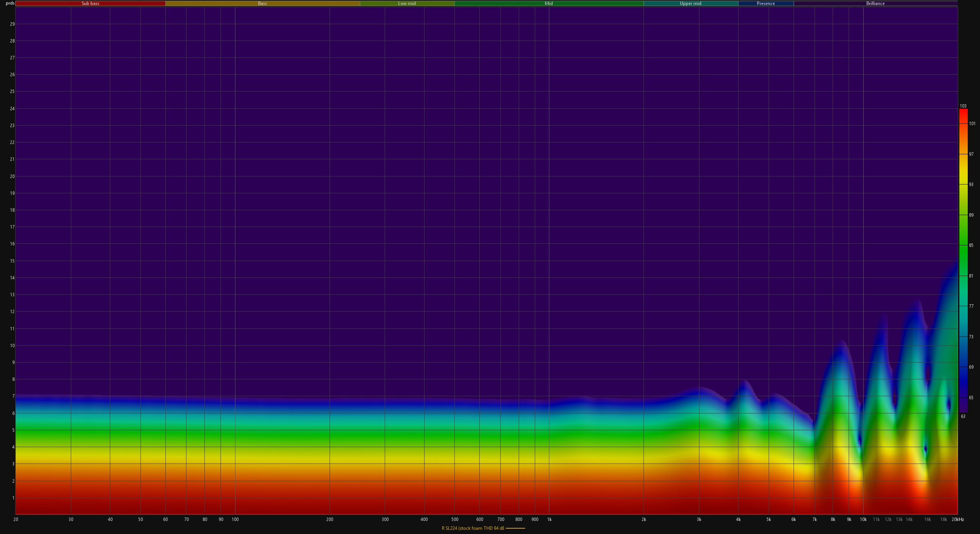The width and height of the screenshot is (980, 534).
Task: Select the Mid band header
Action: (549, 3)
